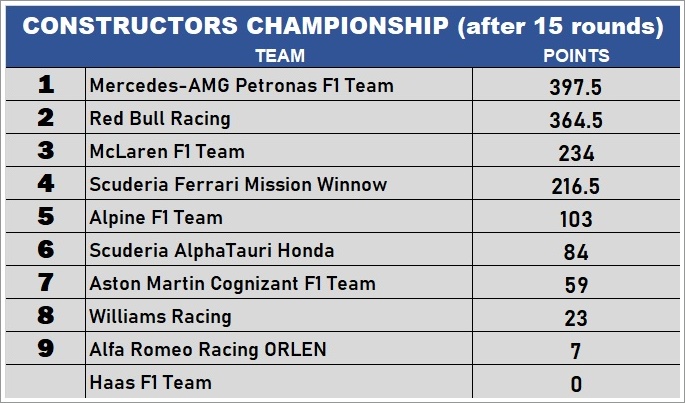The width and height of the screenshot is (685, 403).
Task: Select position number 9 cell
Action: click(x=45, y=350)
